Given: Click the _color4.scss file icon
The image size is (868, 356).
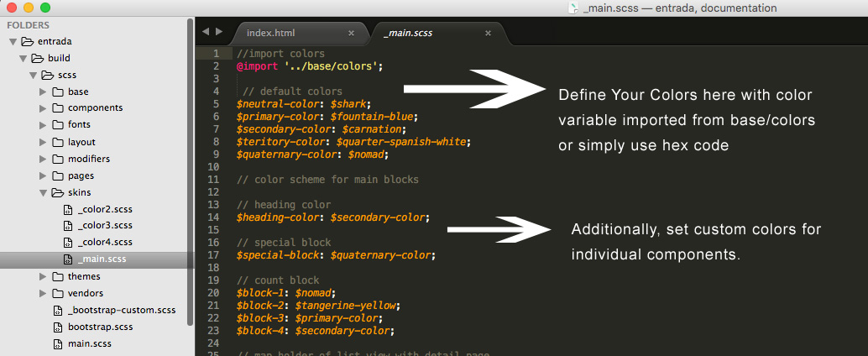Looking at the screenshot, I should click(x=68, y=243).
